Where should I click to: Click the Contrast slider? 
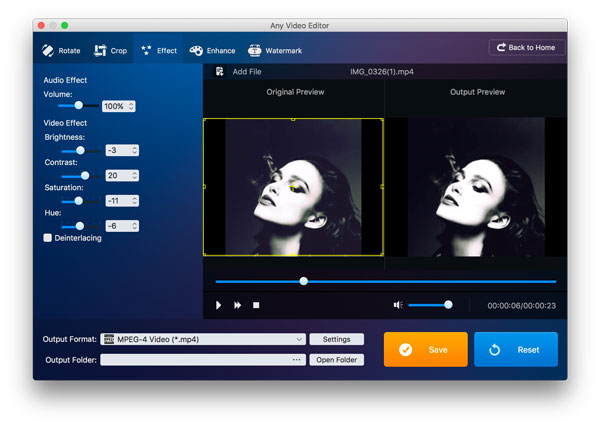pos(84,175)
